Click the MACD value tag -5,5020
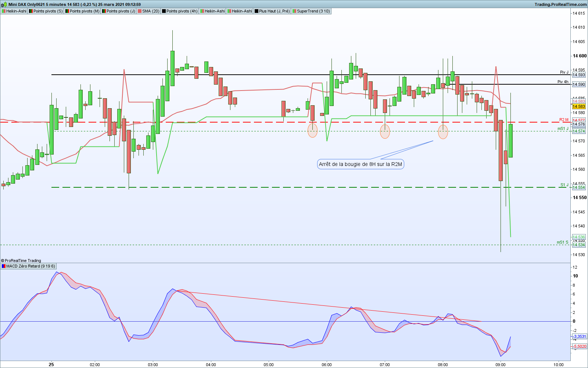 (580, 346)
